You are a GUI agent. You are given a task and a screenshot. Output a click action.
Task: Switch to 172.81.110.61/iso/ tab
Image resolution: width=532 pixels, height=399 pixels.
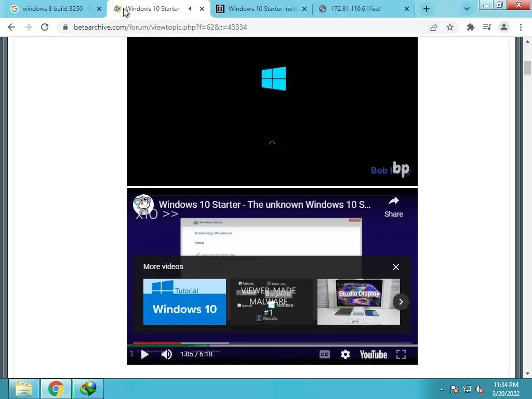tap(364, 9)
